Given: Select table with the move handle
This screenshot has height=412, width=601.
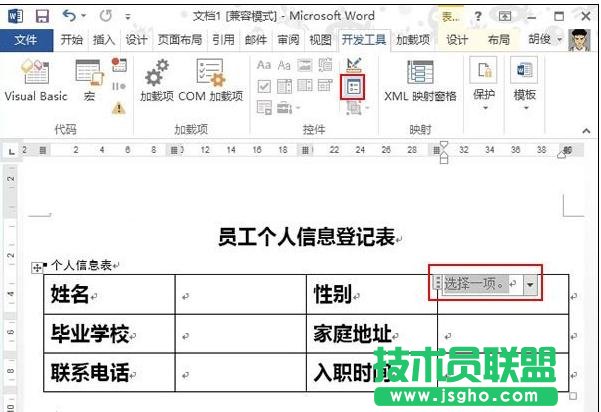Looking at the screenshot, I should (x=37, y=268).
